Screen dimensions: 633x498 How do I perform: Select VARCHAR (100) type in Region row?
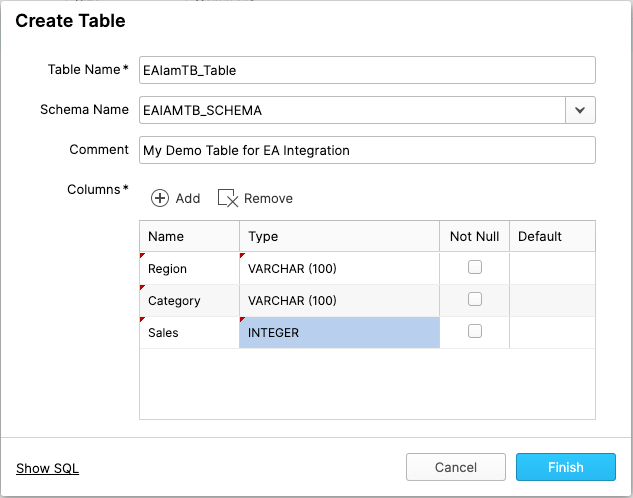tap(339, 268)
